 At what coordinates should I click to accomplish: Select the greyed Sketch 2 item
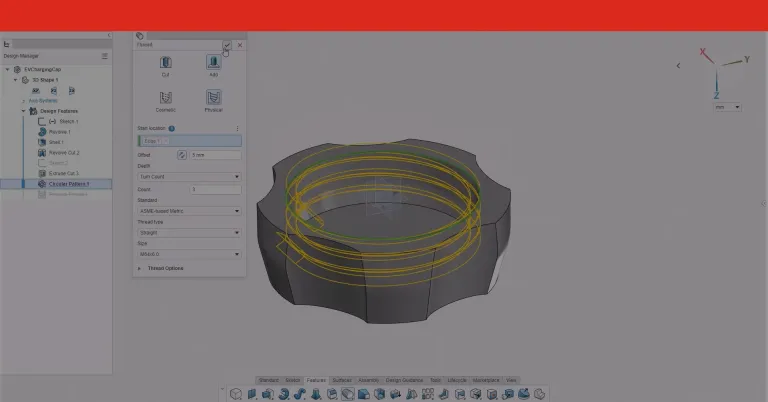[58, 163]
